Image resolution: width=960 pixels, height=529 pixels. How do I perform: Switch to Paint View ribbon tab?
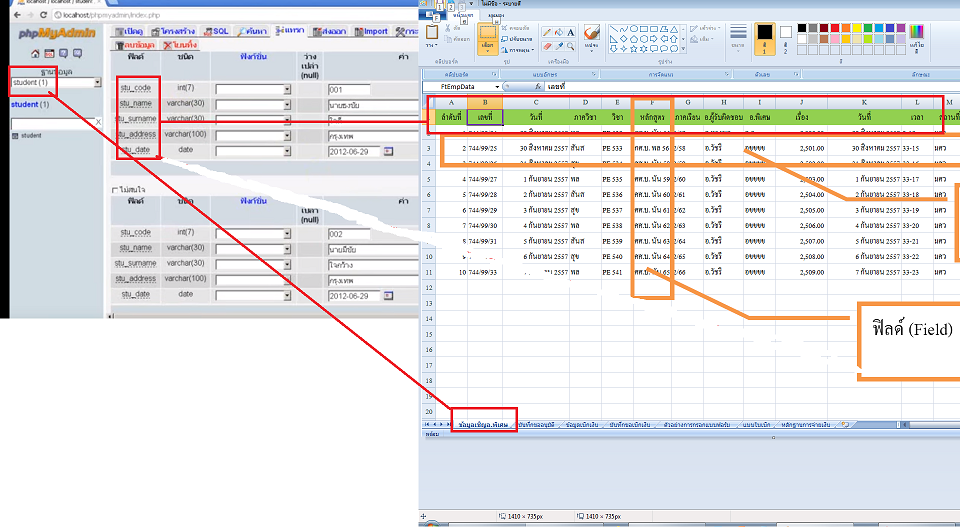[x=497, y=15]
